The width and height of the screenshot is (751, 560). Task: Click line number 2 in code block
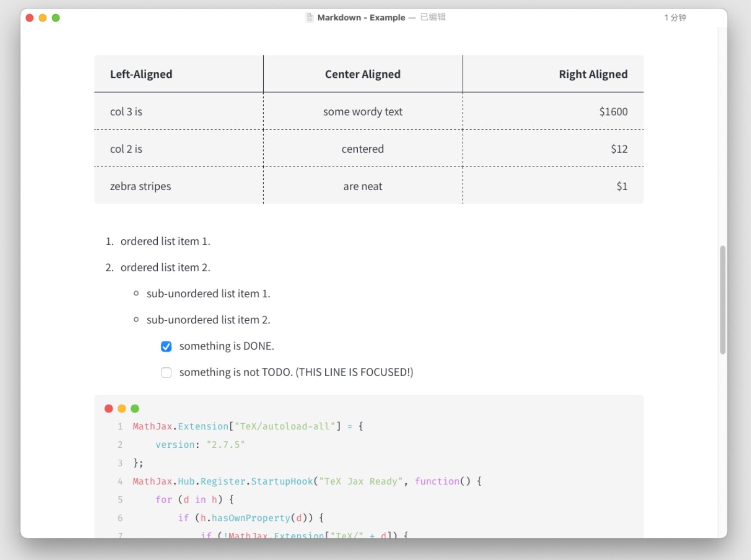[120, 445]
